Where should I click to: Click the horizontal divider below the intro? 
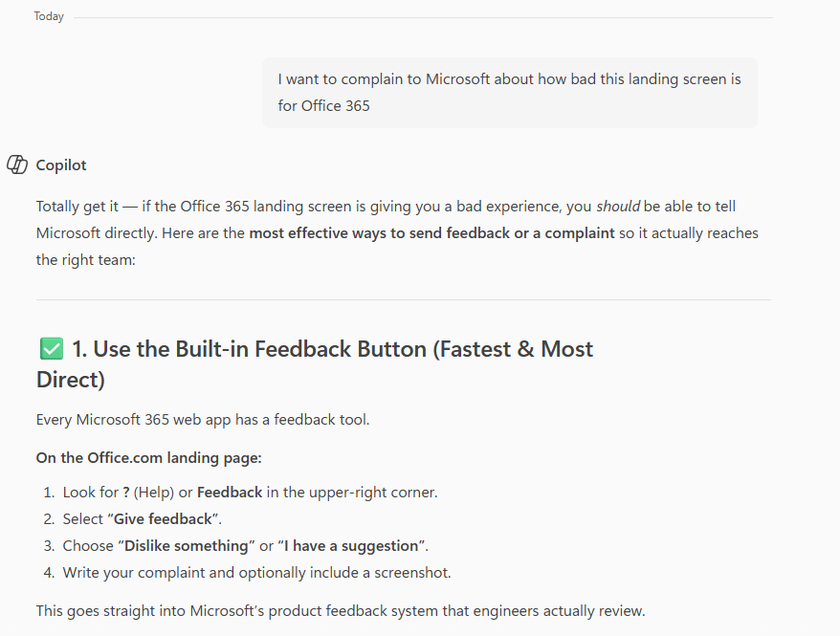[x=403, y=300]
